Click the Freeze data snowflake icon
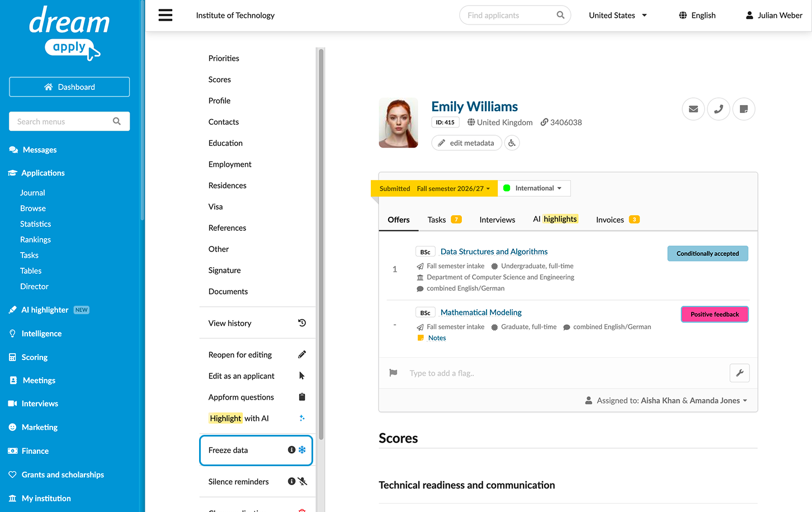Screen dimensions: 812x512 click(302, 450)
